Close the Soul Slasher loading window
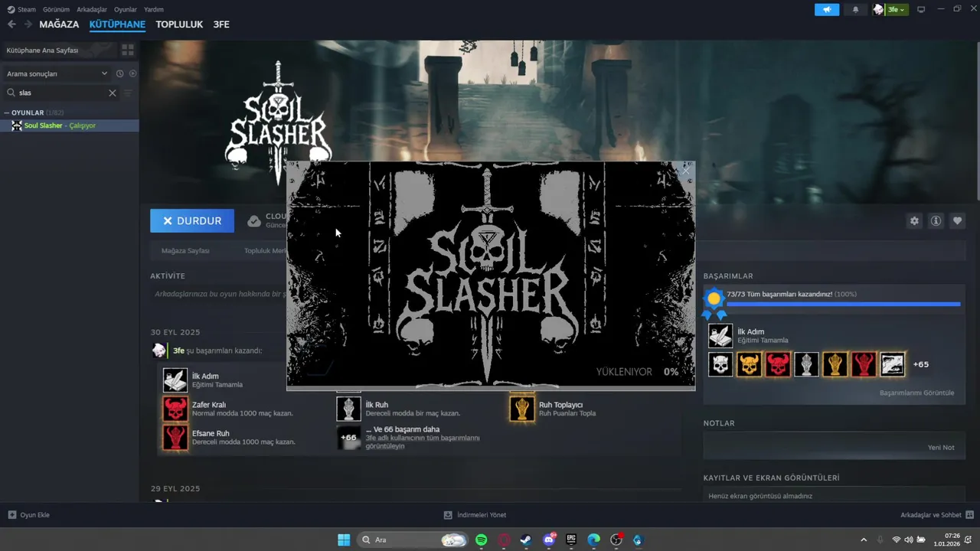This screenshot has width=980, height=551. click(686, 171)
